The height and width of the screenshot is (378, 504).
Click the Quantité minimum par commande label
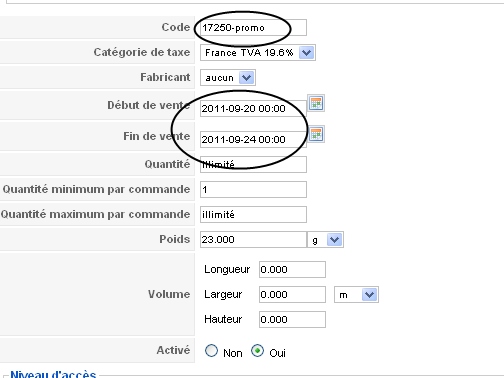coord(96,189)
